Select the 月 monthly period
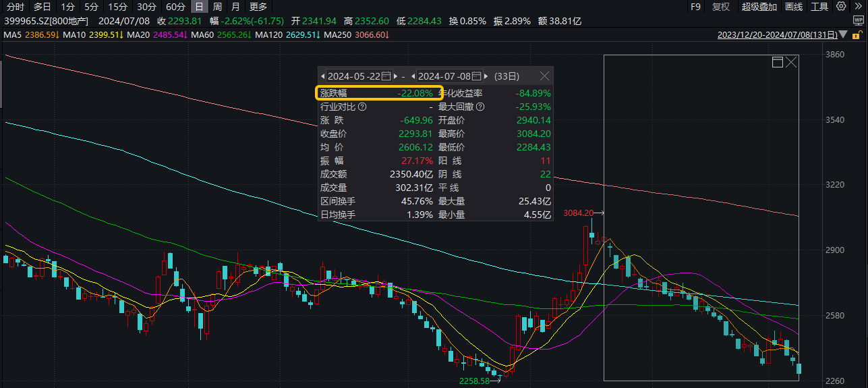Image resolution: width=868 pixels, height=388 pixels. coord(235,7)
